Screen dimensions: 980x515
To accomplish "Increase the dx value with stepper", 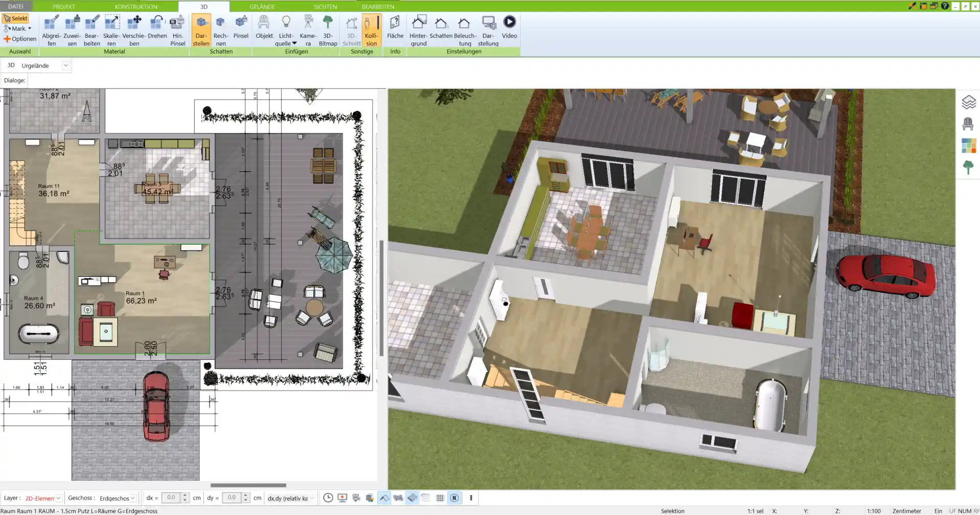I will (x=185, y=495).
